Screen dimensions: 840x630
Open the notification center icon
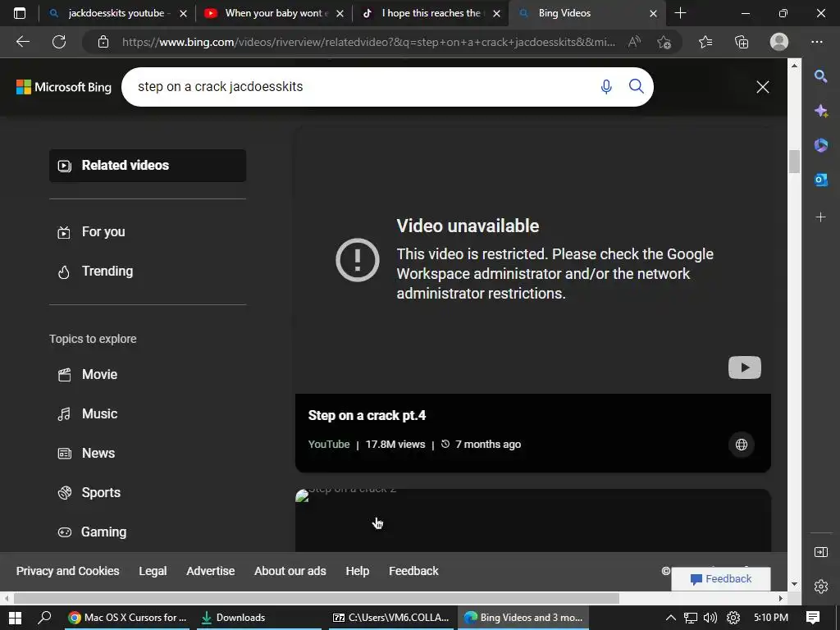[813, 618]
